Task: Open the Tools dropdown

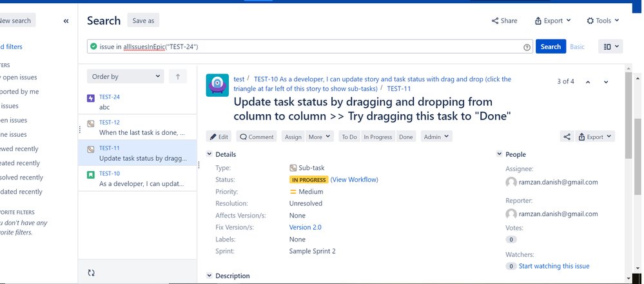Action: pyautogui.click(x=603, y=21)
